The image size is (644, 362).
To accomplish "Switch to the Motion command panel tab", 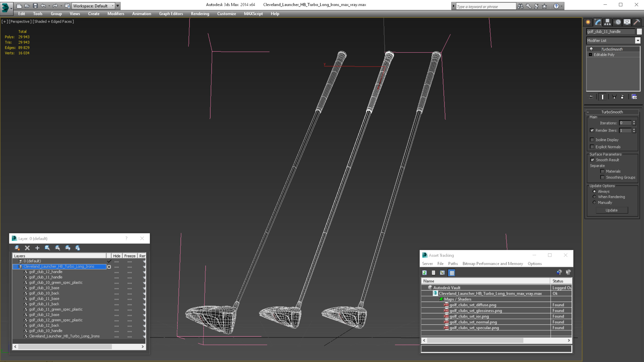I will [617, 22].
